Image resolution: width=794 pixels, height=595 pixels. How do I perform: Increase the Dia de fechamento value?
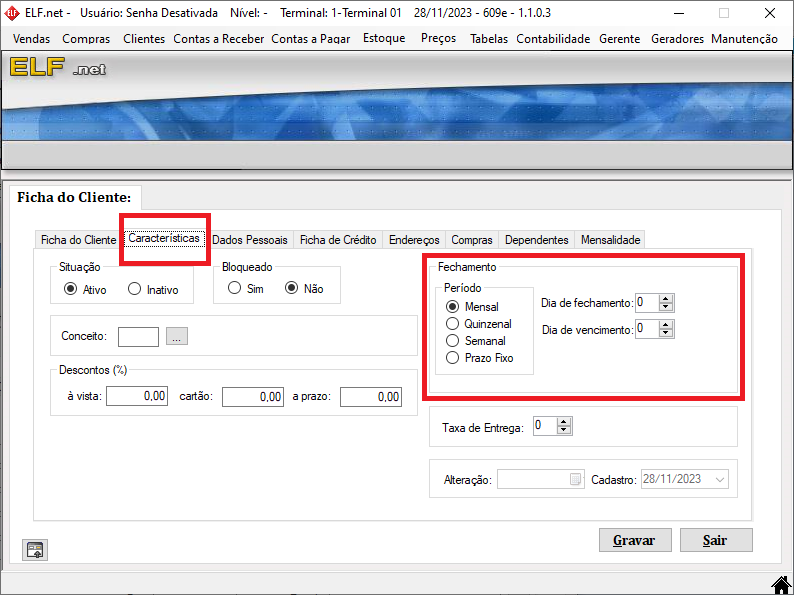(666, 299)
